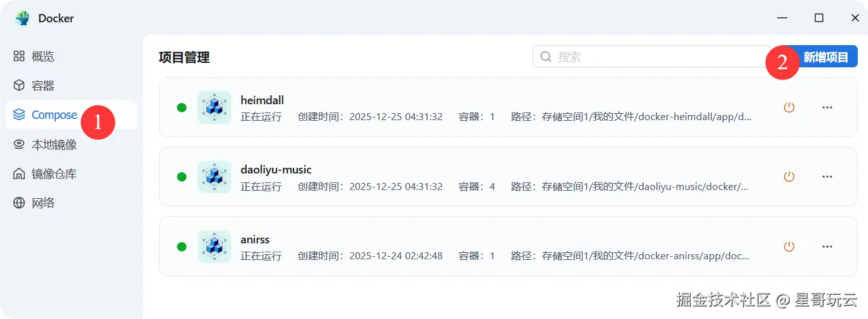Open the daoliyu-music project name

[276, 170]
